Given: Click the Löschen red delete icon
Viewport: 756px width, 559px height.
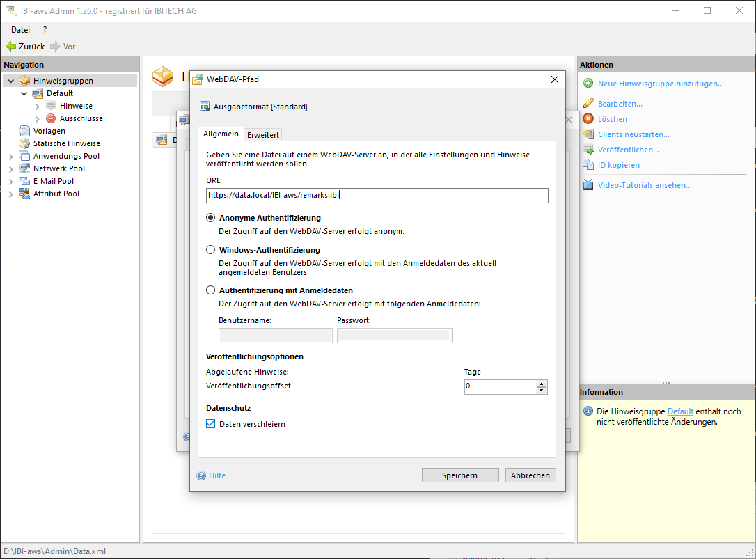Looking at the screenshot, I should tap(588, 119).
